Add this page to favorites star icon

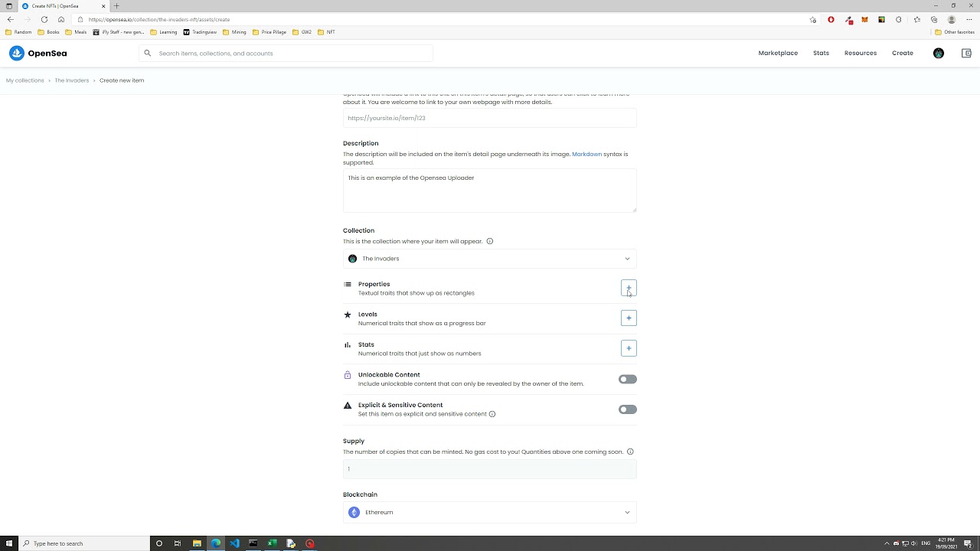pos(812,20)
